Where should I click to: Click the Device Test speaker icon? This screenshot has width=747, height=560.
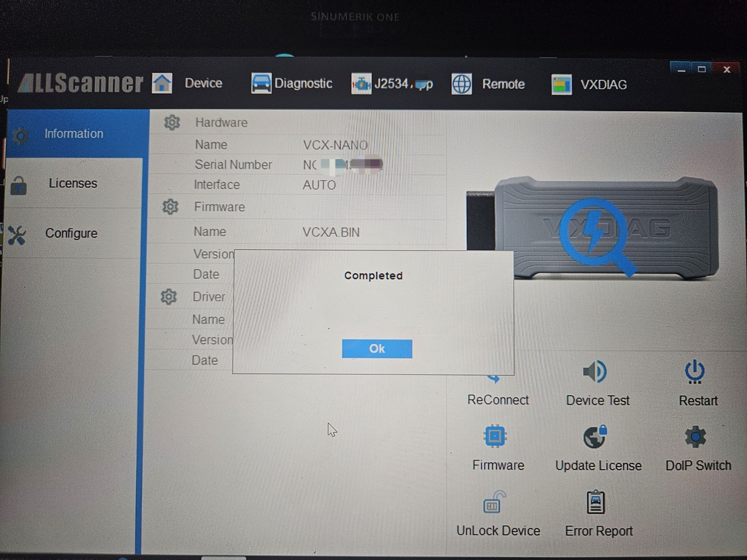[595, 371]
